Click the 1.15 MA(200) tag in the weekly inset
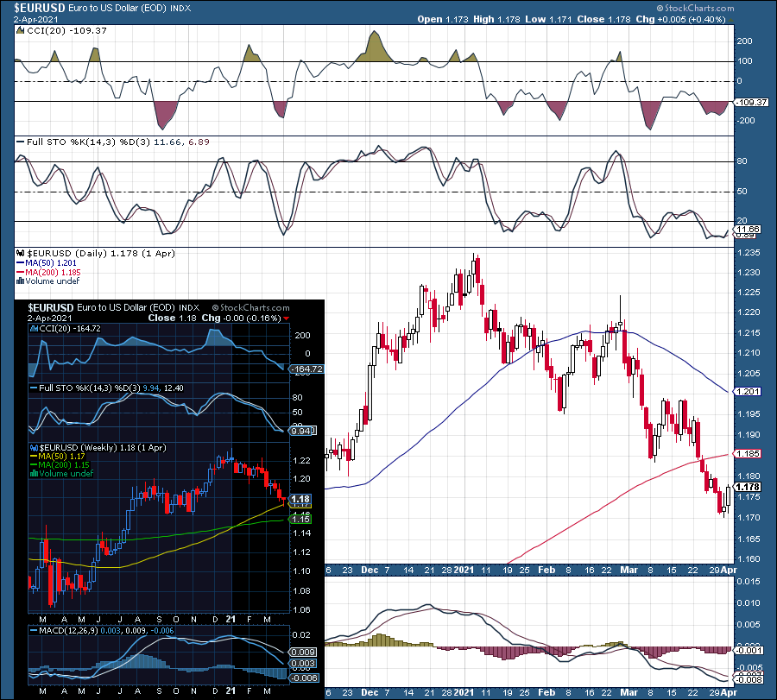Image resolution: width=777 pixels, height=700 pixels. pyautogui.click(x=300, y=519)
